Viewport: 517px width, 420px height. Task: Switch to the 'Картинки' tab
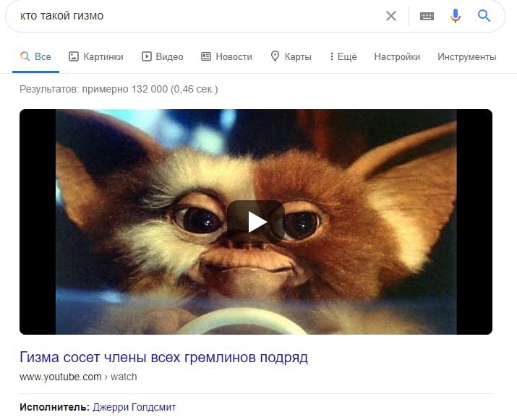(96, 56)
